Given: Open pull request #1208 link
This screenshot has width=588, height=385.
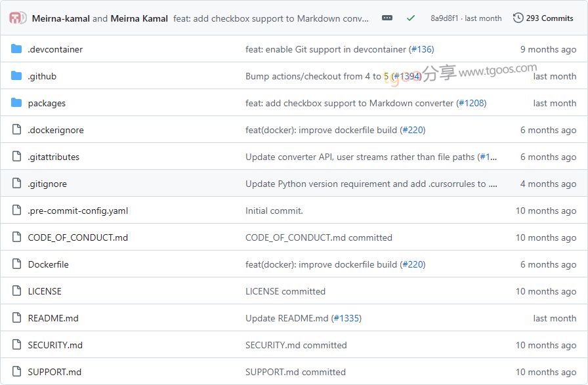Looking at the screenshot, I should pyautogui.click(x=471, y=103).
